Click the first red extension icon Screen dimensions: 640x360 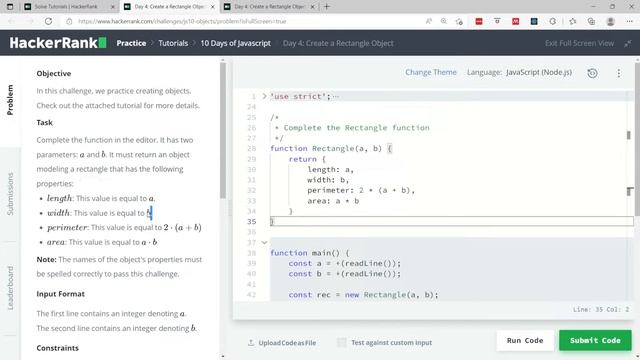pos(479,21)
